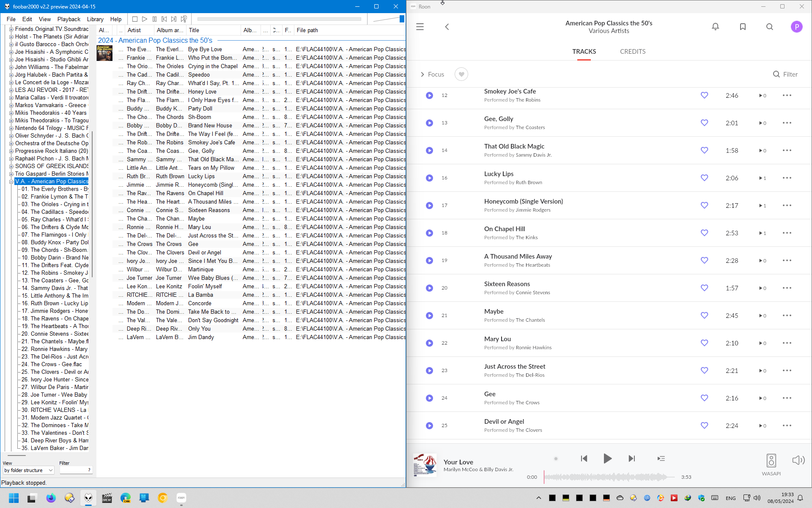Click the Title column header in foobar2000

pos(213,30)
